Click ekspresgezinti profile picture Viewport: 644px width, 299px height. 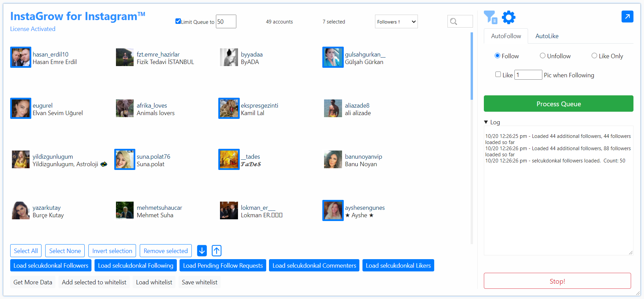click(x=229, y=108)
